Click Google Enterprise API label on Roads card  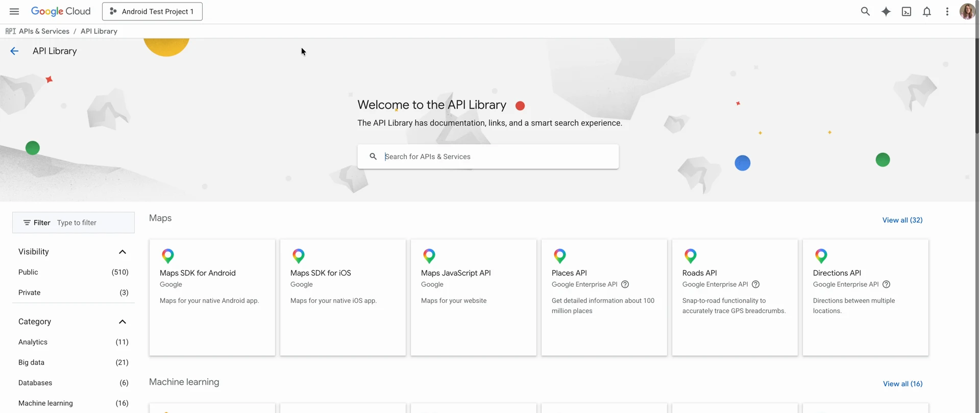coord(715,285)
